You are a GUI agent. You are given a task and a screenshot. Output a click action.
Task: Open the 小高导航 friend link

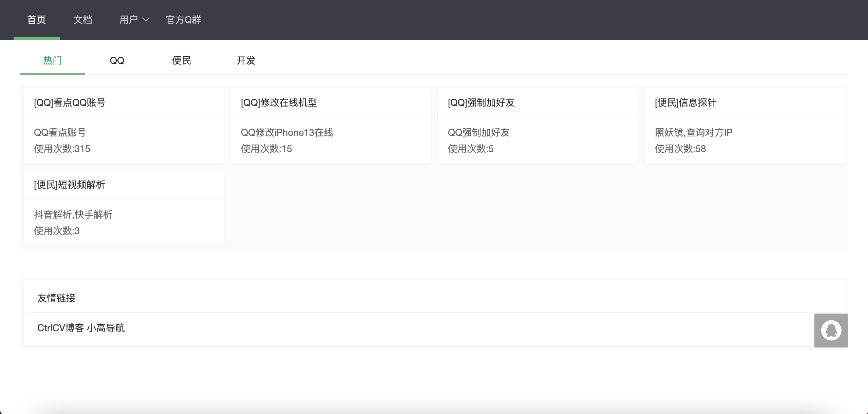coord(107,328)
